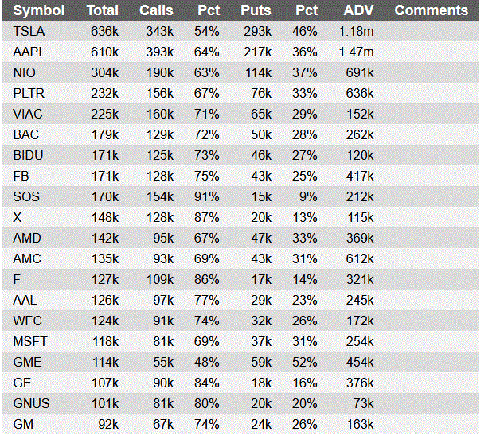Select the Puts column header

(x=256, y=10)
